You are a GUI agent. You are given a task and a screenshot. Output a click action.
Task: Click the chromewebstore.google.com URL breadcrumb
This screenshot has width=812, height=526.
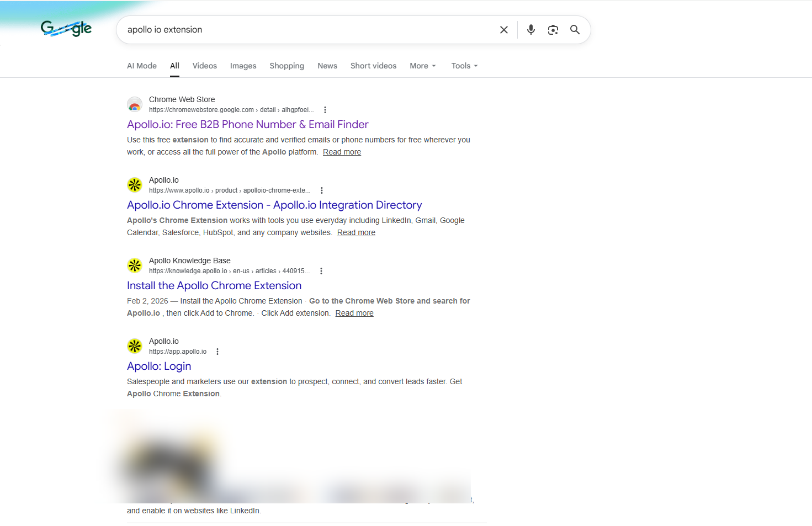231,110
